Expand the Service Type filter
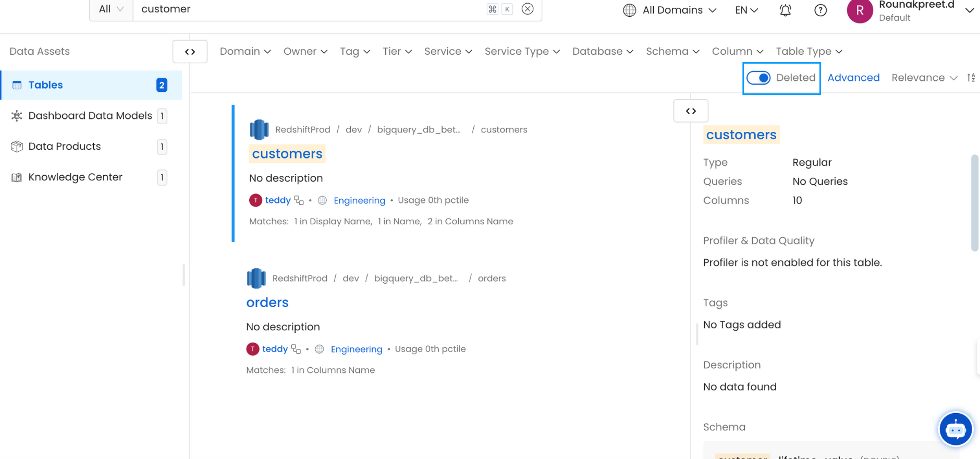The width and height of the screenshot is (980, 459). click(522, 52)
